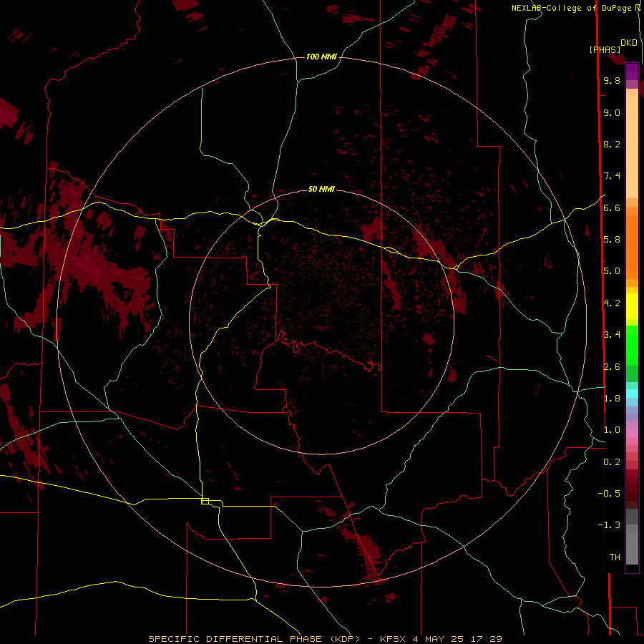This screenshot has width=644, height=644.
Task: Click the "KFSX" radar station identifier
Action: pyautogui.click(x=394, y=639)
